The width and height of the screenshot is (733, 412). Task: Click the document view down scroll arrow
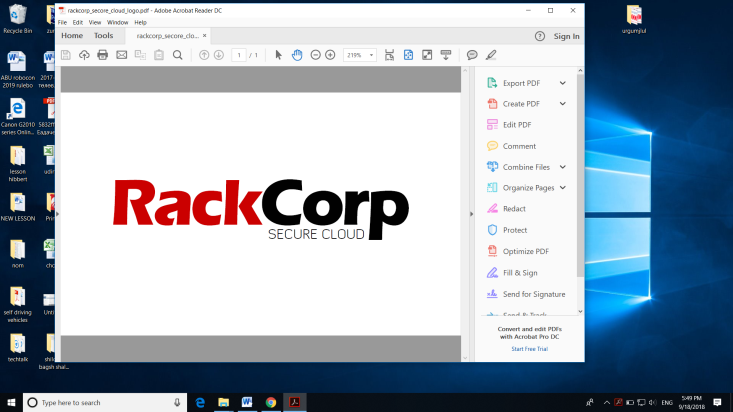point(465,358)
